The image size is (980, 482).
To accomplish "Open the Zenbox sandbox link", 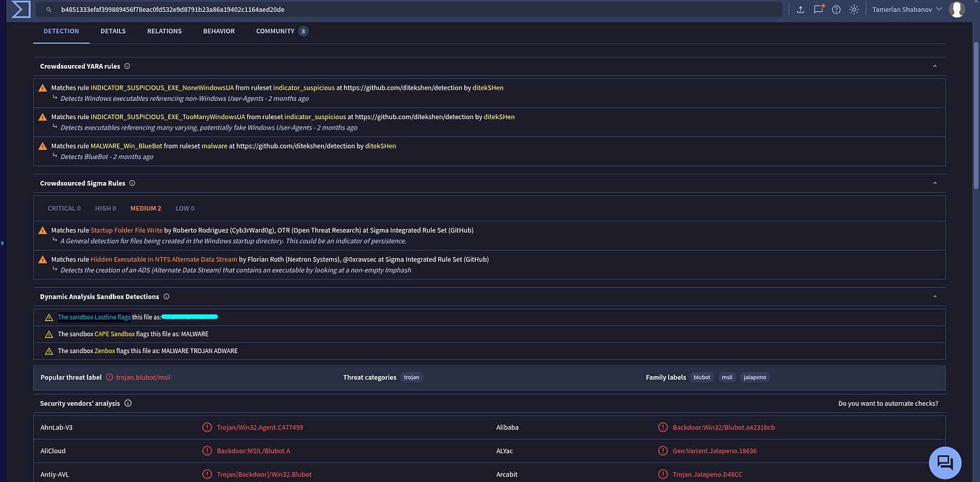I will [105, 351].
